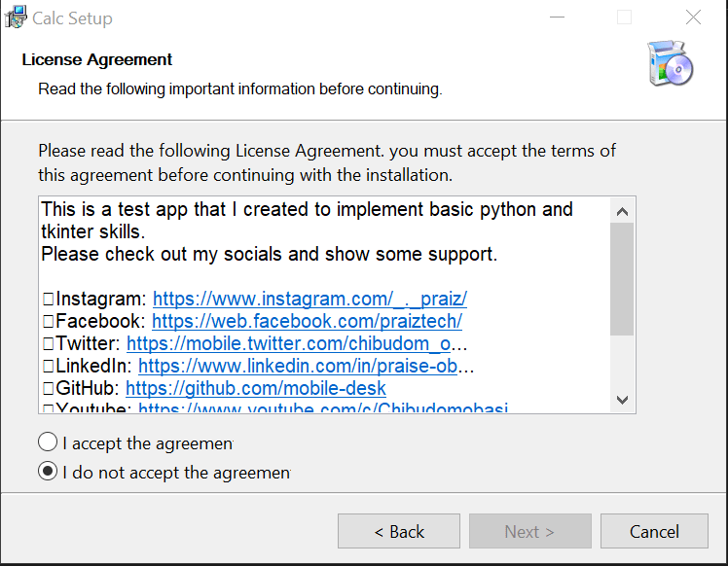
Task: Visit the Twitter profile link
Action: point(297,343)
